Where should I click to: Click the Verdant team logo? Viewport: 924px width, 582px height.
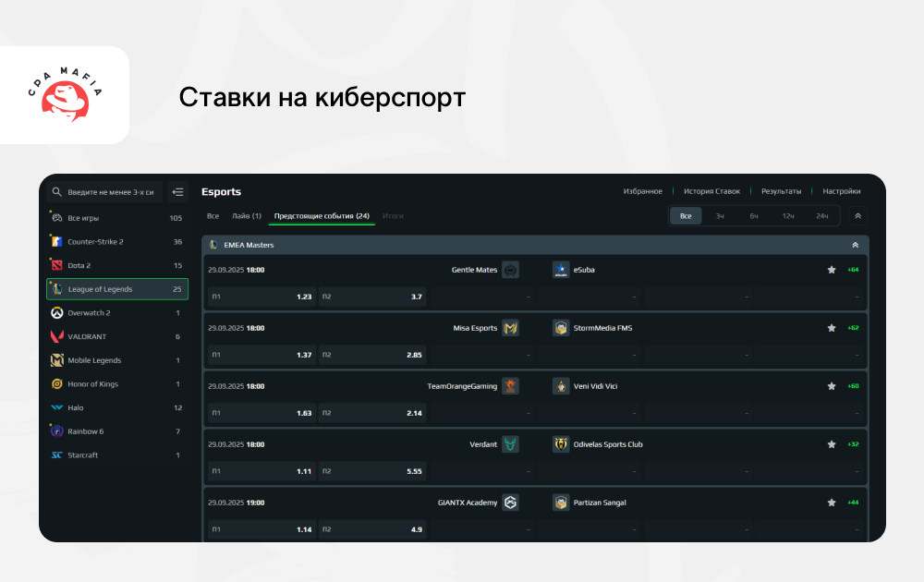click(510, 444)
